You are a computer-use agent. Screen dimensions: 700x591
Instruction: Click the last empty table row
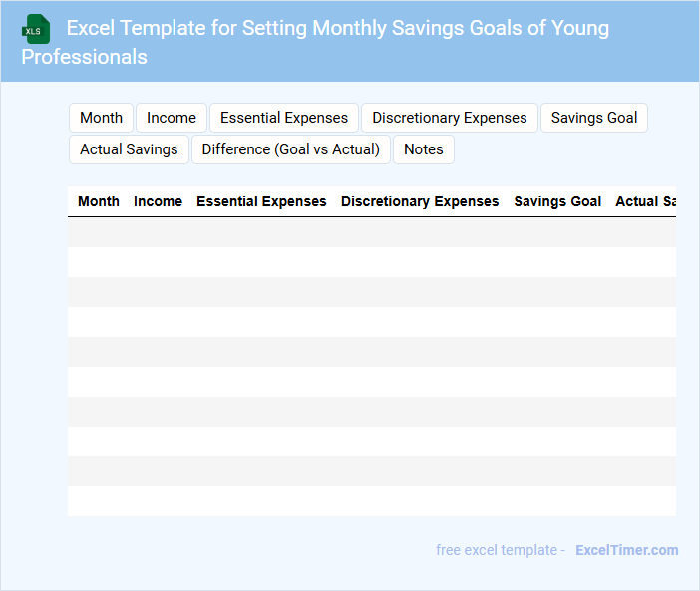pos(371,501)
